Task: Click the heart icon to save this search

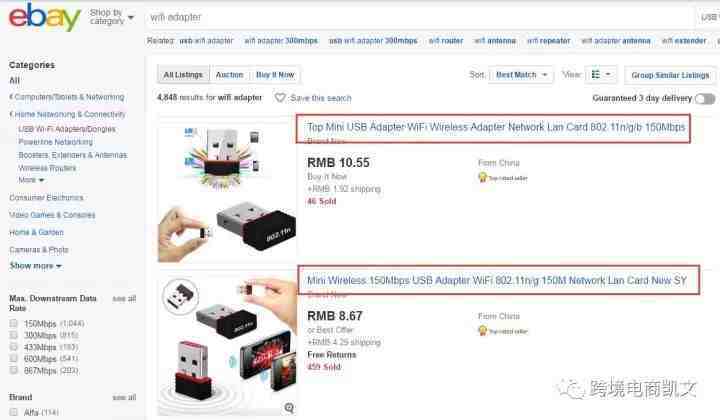Action: pos(280,98)
